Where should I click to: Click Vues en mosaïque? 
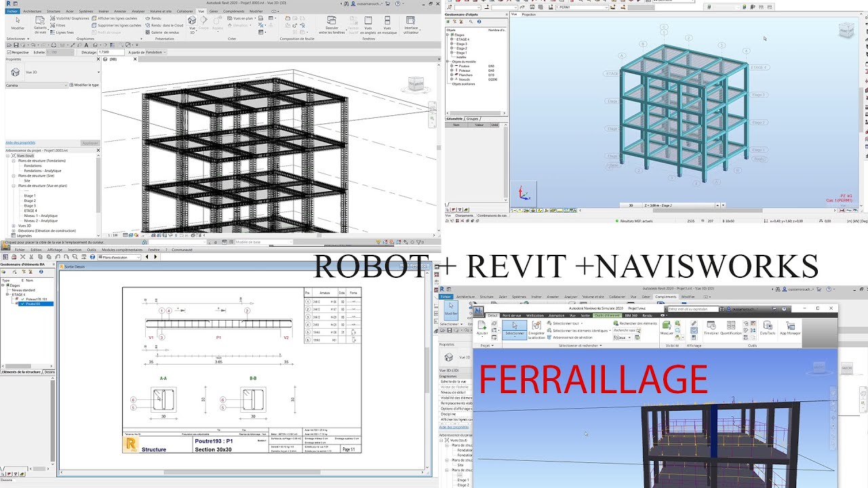pyautogui.click(x=388, y=25)
